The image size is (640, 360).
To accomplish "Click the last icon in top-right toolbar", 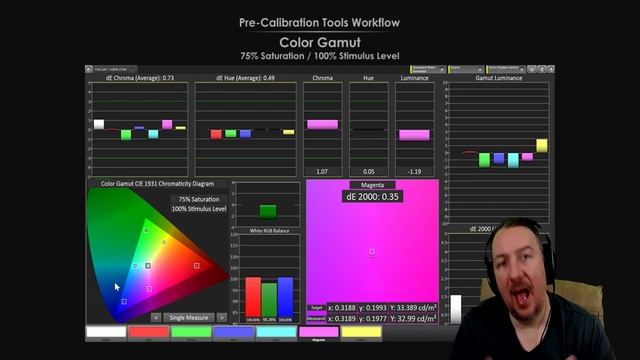I will (551, 69).
